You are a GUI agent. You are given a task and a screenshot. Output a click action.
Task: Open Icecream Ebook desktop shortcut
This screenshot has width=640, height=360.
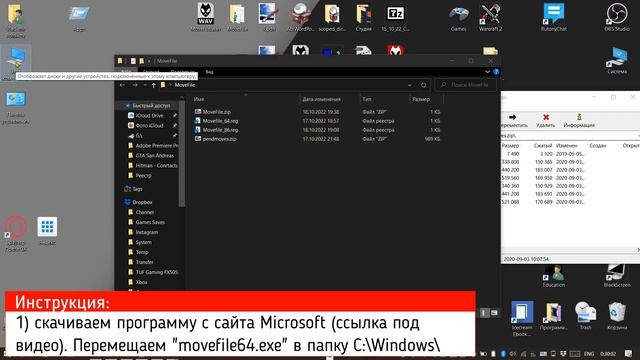point(522,318)
